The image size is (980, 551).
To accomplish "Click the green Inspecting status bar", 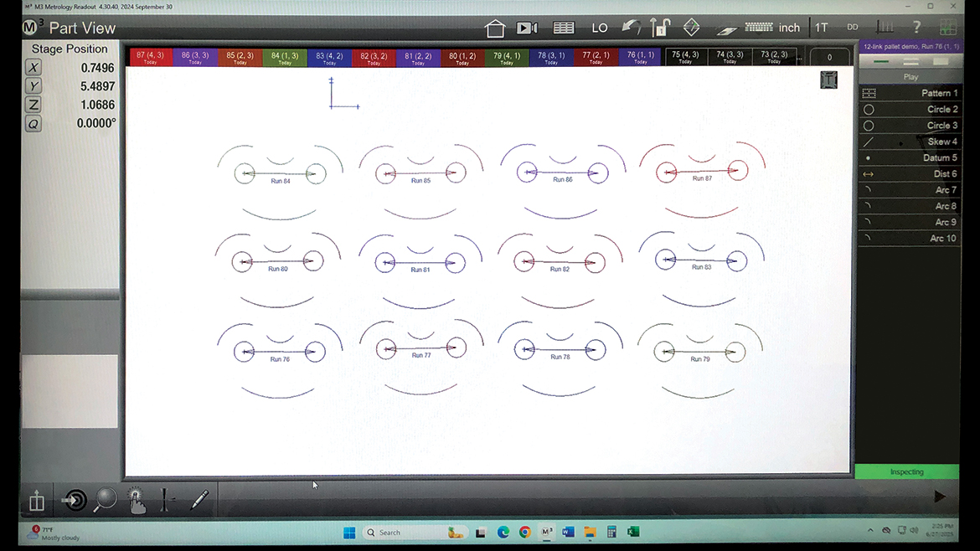I will coord(906,471).
